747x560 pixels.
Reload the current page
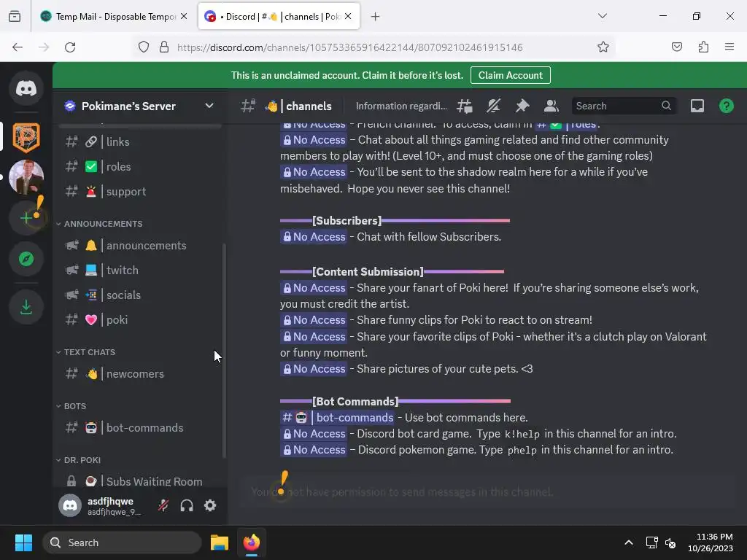(x=70, y=47)
